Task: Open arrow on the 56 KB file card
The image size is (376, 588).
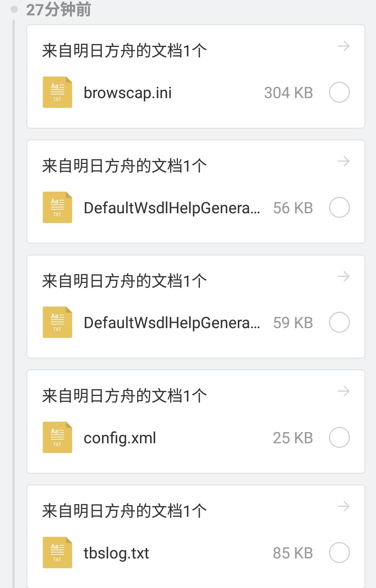Action: [x=344, y=161]
